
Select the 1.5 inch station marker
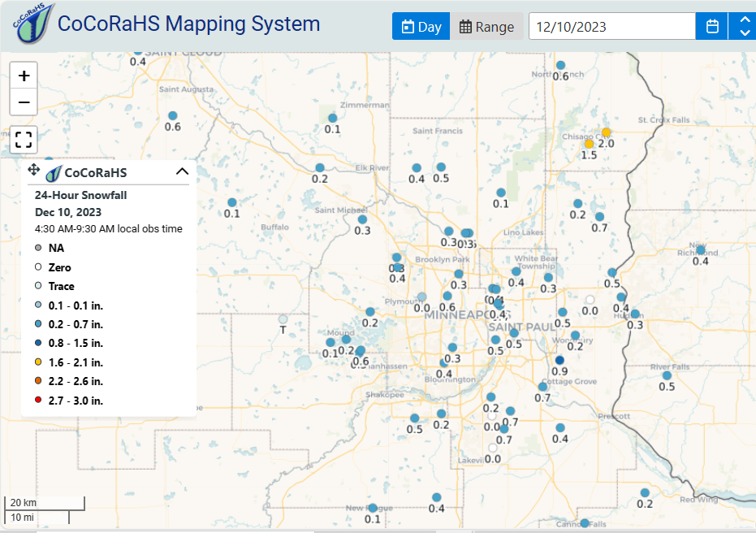point(589,143)
